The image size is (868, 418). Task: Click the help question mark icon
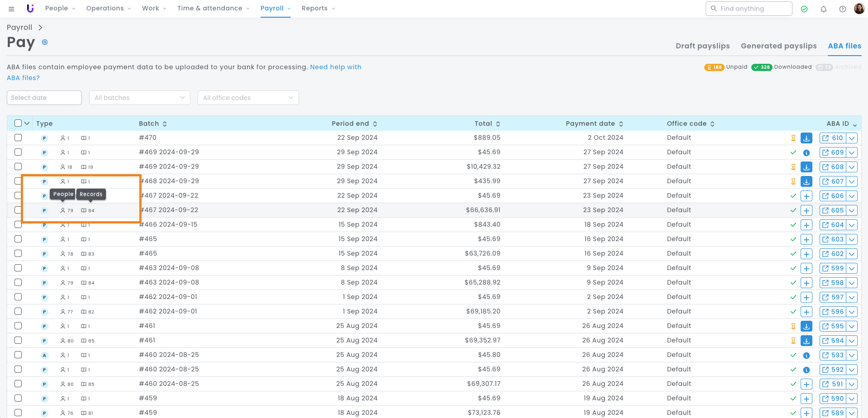[842, 9]
